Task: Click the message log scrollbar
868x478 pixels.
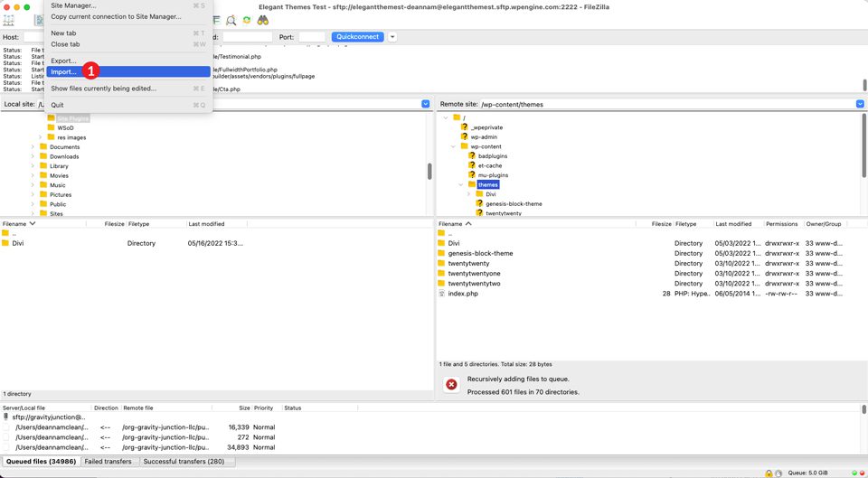Action: point(864,85)
